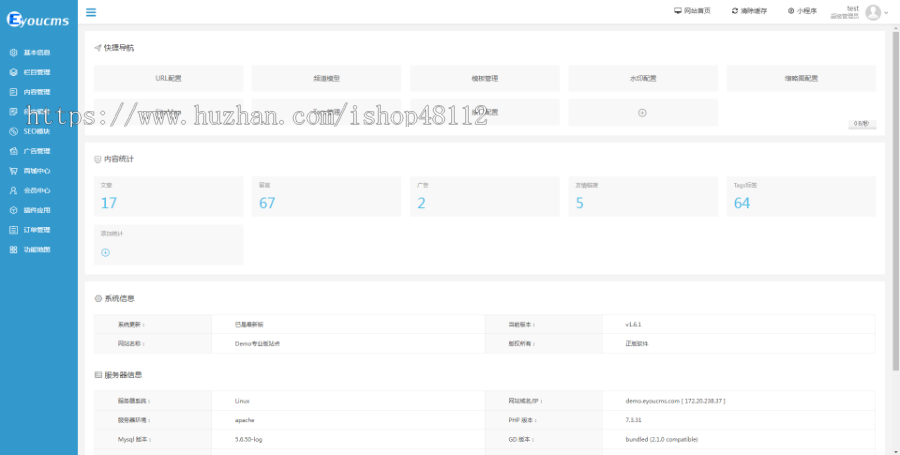The image size is (900, 455).
Task: Open 插件应用 via its cube icon
Action: (x=14, y=210)
